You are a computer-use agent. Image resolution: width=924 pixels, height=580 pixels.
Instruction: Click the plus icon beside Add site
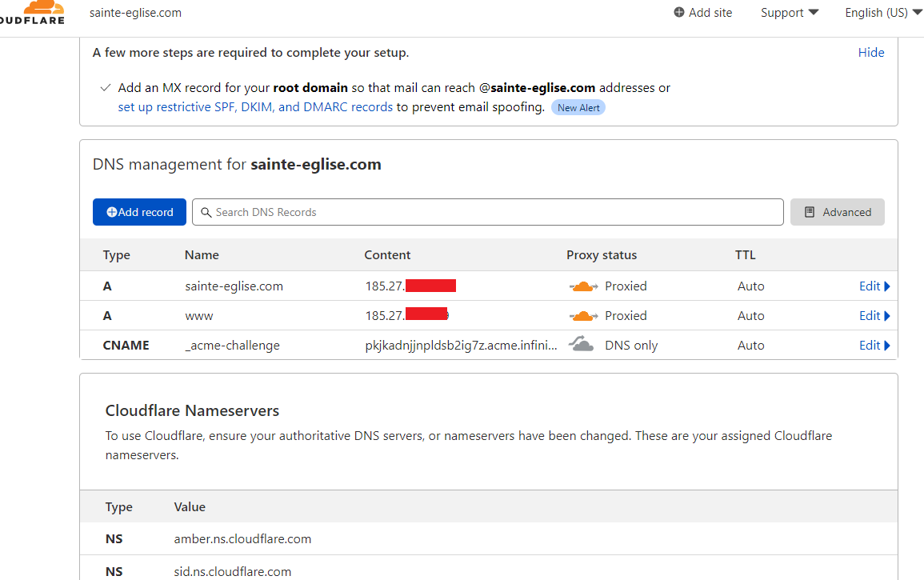pyautogui.click(x=679, y=13)
